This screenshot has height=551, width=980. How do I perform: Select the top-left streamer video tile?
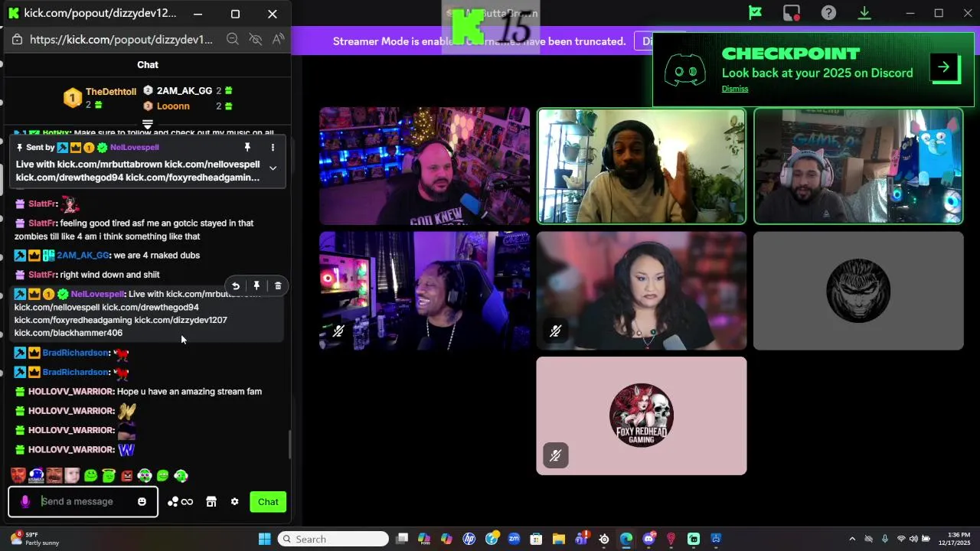click(424, 166)
